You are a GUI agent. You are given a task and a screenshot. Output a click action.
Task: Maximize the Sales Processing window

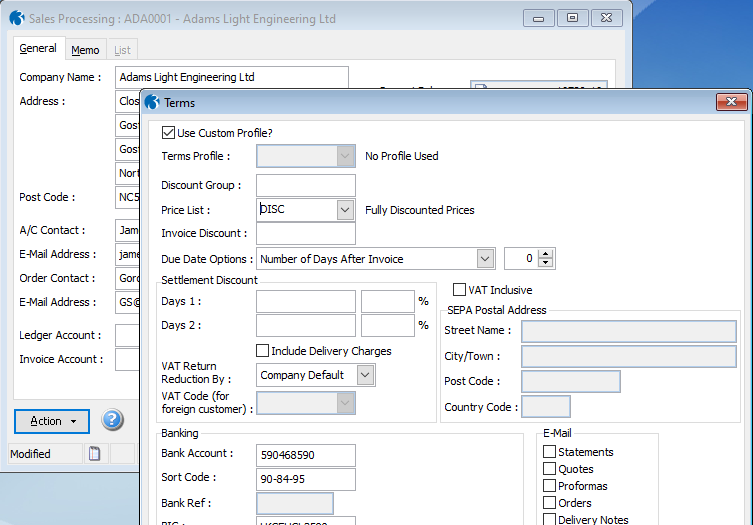click(x=572, y=17)
